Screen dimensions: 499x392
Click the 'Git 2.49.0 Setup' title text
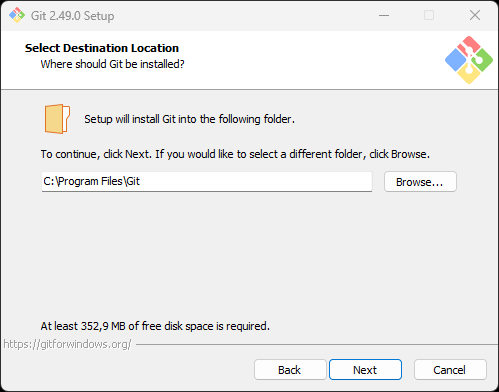[72, 16]
